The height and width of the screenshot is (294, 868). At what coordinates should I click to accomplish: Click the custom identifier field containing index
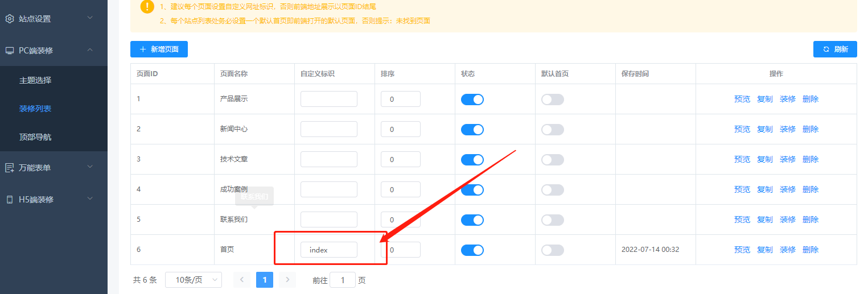329,250
